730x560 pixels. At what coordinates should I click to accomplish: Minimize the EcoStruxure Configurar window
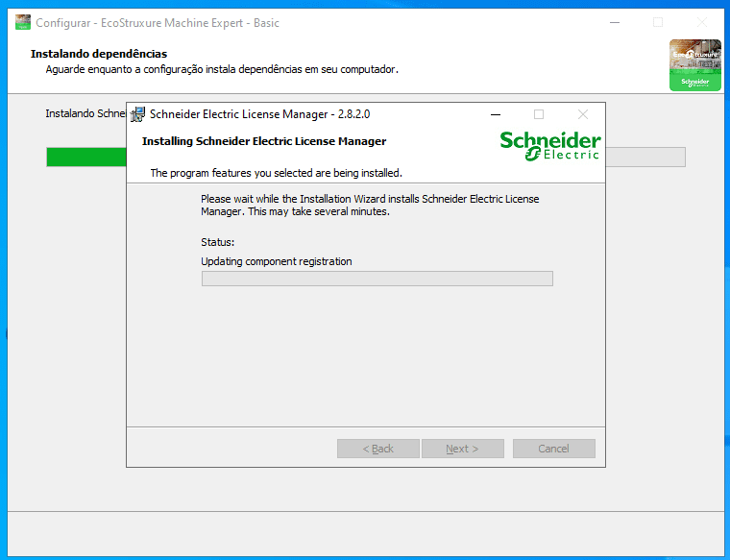point(615,22)
